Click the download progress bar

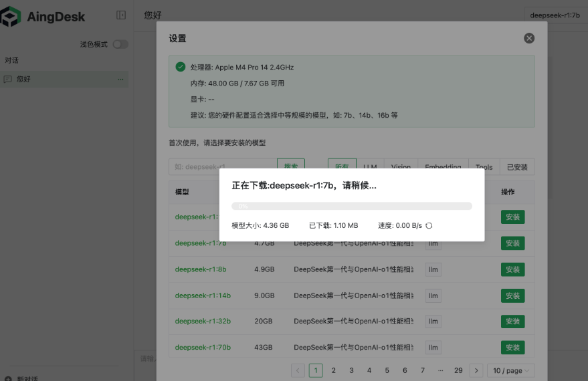click(352, 206)
